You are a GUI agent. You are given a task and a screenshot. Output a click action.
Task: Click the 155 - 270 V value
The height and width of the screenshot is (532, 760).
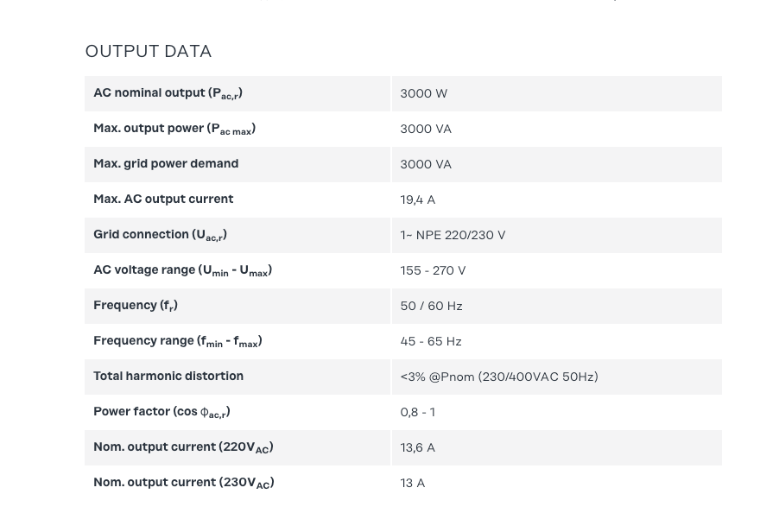[x=433, y=271]
